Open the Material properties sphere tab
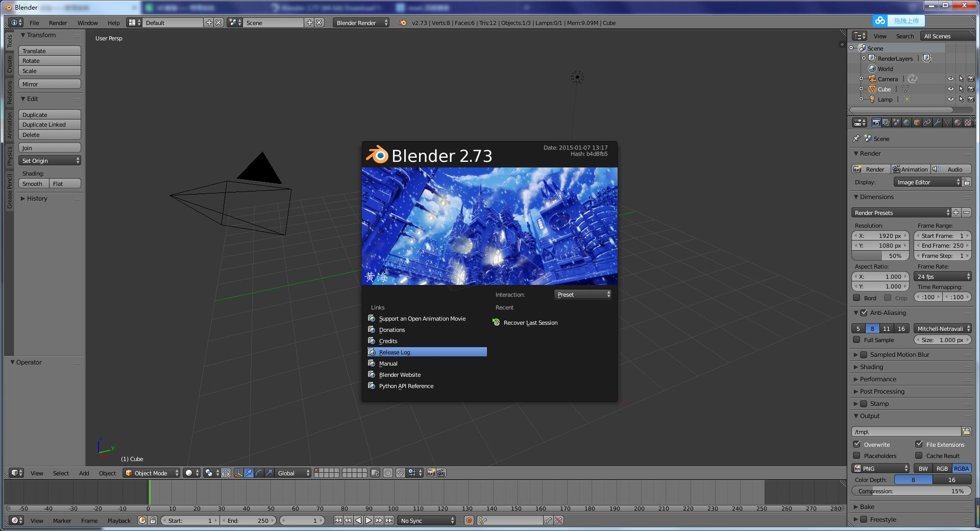 (958, 123)
